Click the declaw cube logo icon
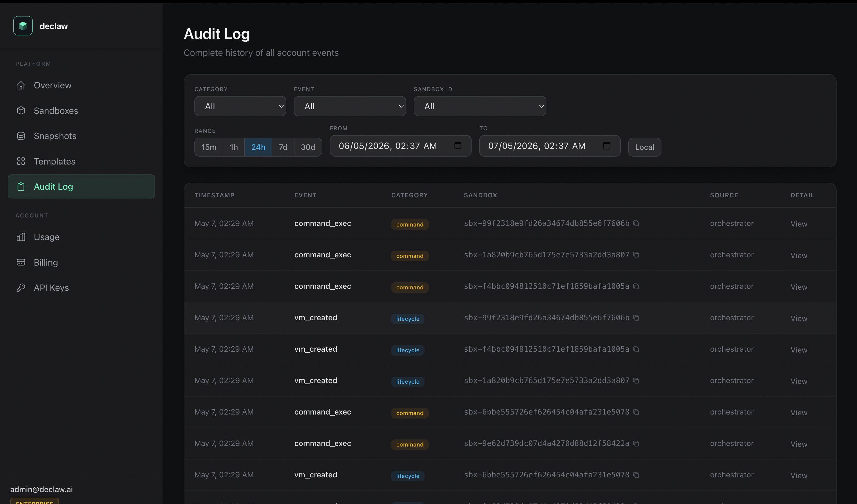 click(x=23, y=26)
